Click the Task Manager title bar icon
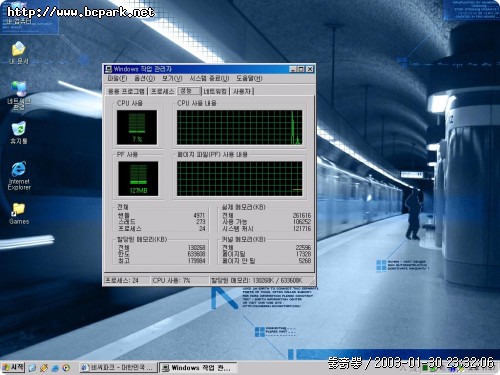500x375 pixels. 109,69
